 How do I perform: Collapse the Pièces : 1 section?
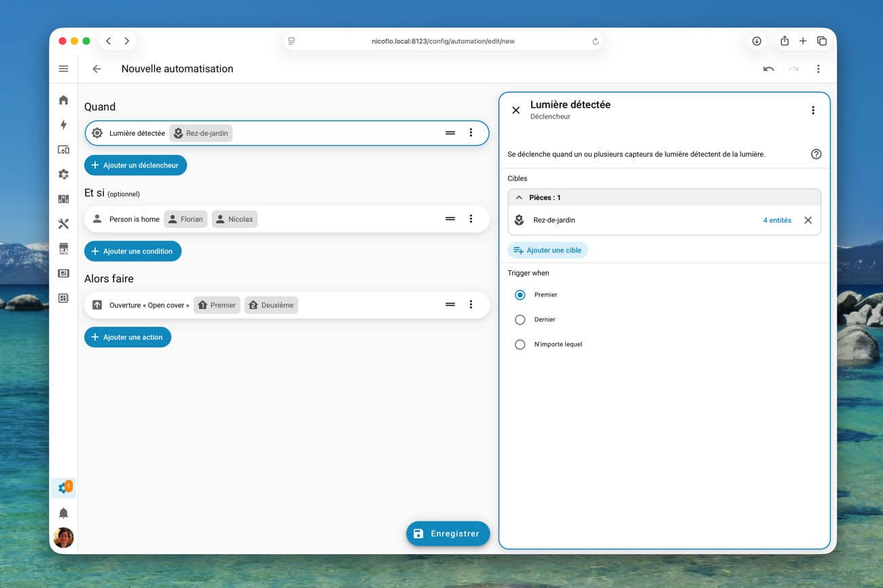(519, 198)
